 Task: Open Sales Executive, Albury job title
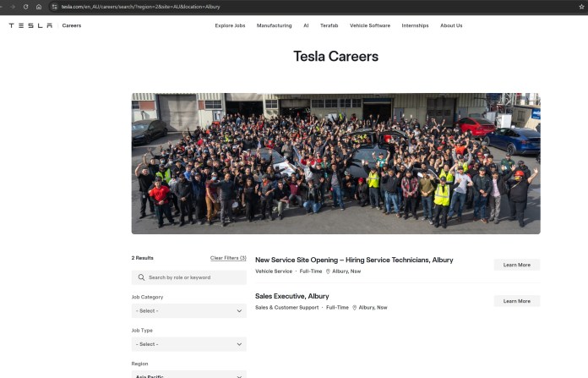(x=291, y=296)
